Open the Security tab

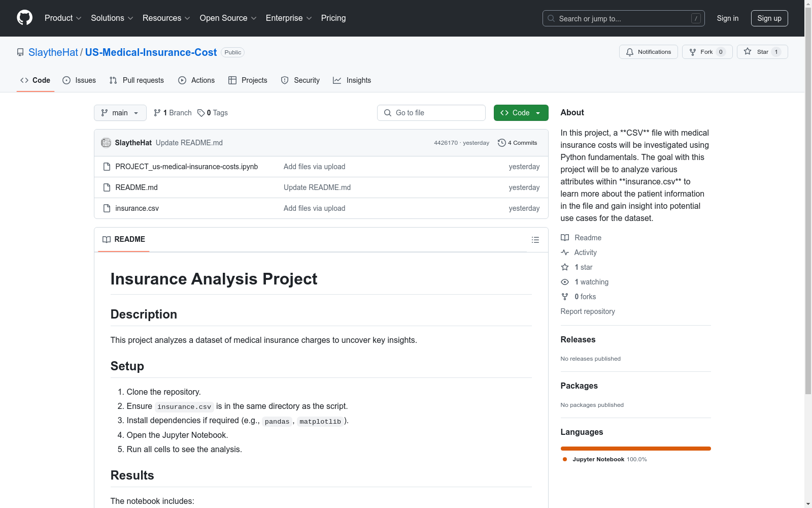coord(300,80)
